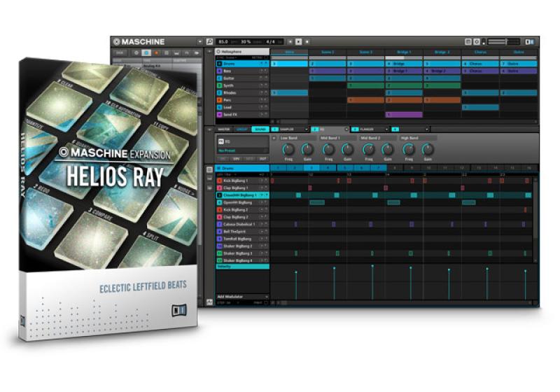The image size is (560, 392).
Task: Select the Bell TheSpirit sound icon
Action: pyautogui.click(x=220, y=232)
